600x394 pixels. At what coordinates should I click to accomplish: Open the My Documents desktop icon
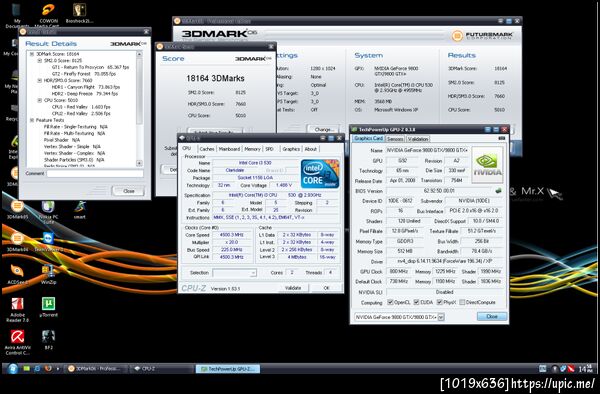coord(17,15)
